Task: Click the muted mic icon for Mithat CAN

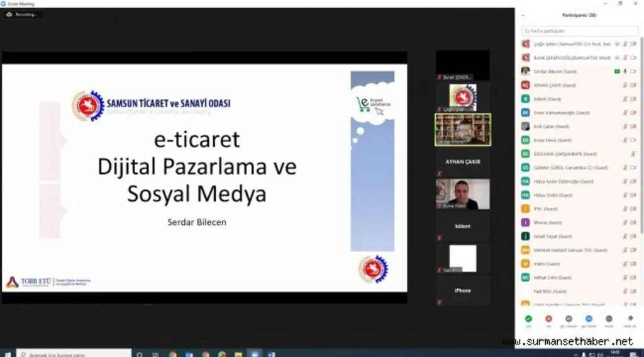Action: [625, 278]
